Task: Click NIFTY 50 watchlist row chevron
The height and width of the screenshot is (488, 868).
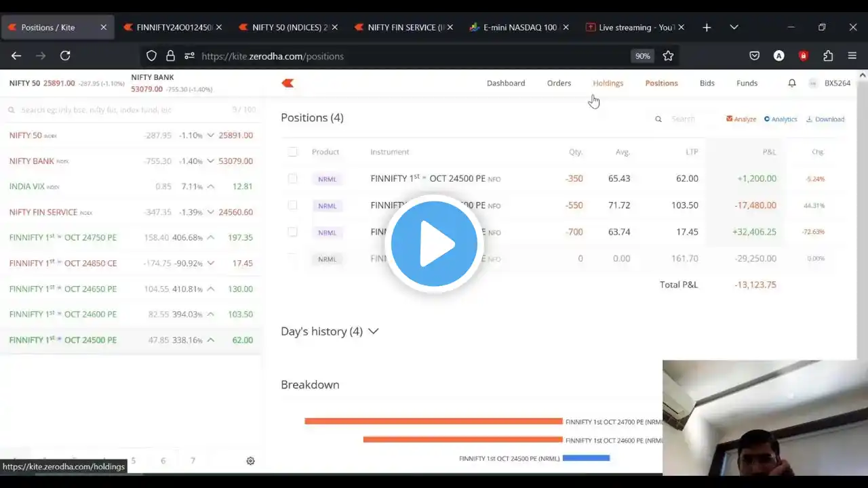Action: tap(211, 136)
